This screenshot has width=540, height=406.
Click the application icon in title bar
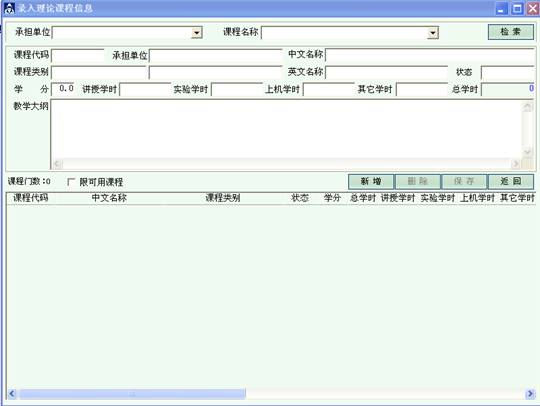point(9,8)
